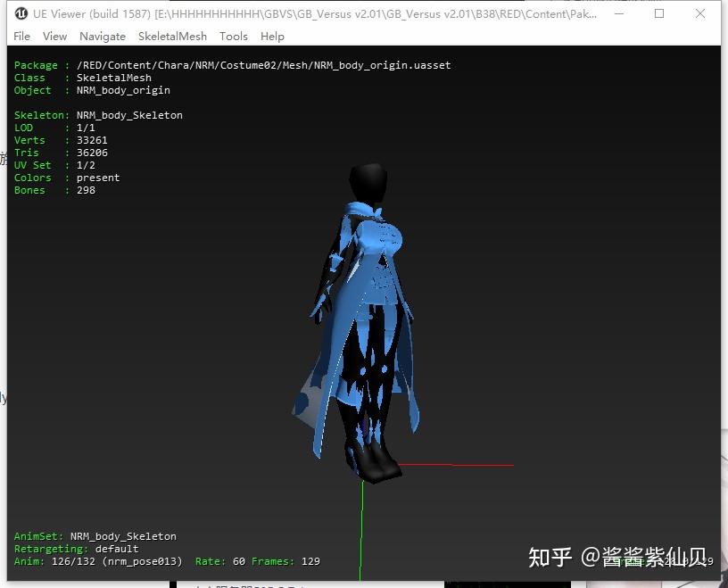Click the Verts count 33261
This screenshot has height=588, width=728.
(x=92, y=140)
